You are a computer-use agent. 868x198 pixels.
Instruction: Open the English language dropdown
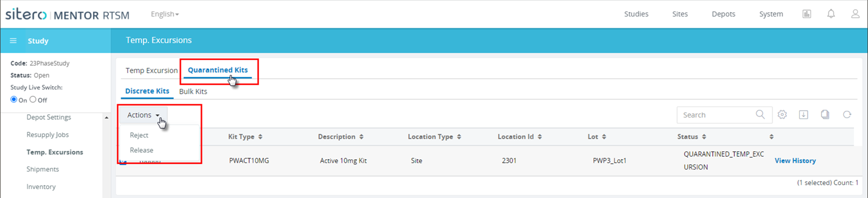point(165,14)
